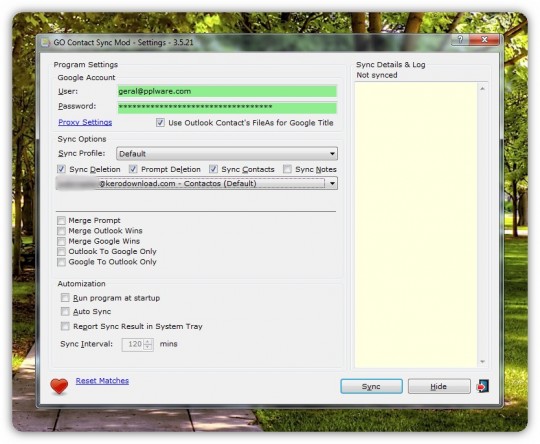Toggle the Sync Contacts checkbox
Screen dimensions: 540x444
[213, 169]
